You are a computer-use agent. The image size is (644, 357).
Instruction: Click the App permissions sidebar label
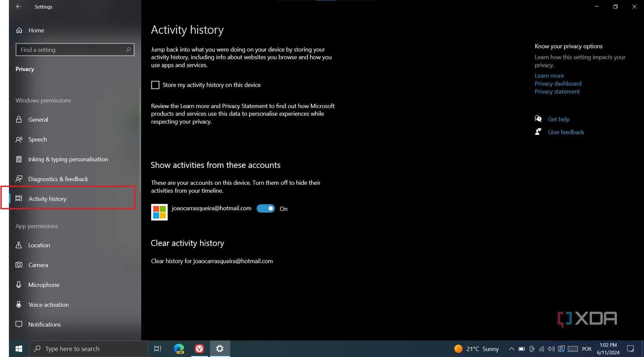(x=36, y=226)
